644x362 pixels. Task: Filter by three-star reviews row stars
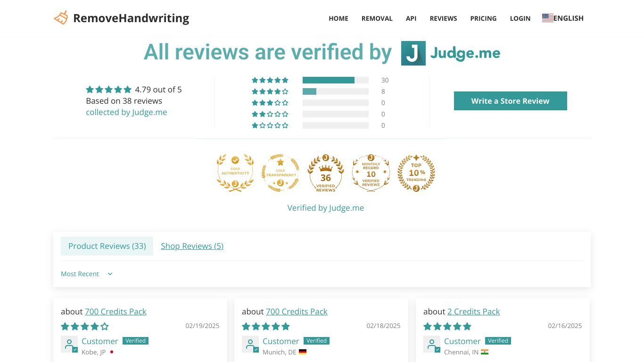tap(270, 103)
